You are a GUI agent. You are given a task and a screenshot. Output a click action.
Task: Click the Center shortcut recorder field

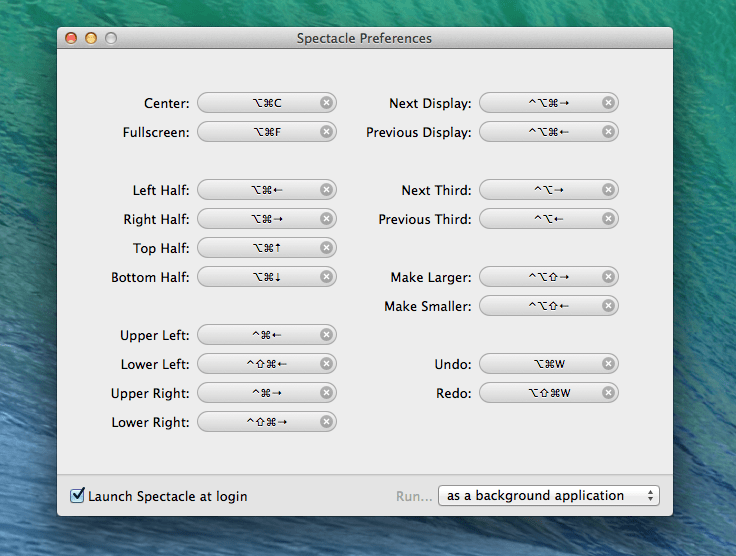coord(267,103)
